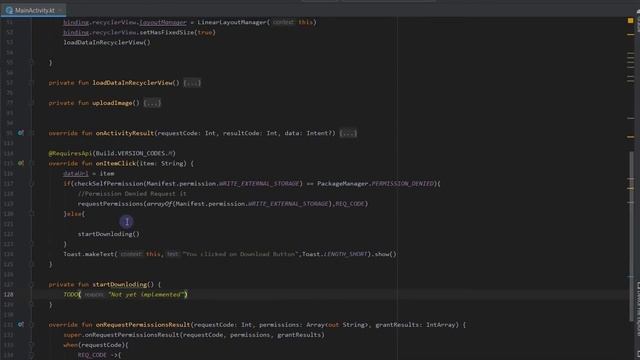Click override gutter icon beside onRequestPermissionsResult

point(20,324)
